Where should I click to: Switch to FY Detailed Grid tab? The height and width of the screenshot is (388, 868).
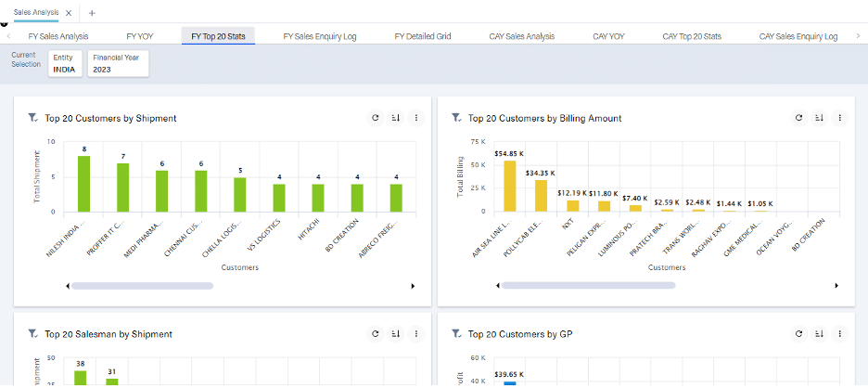coord(422,36)
